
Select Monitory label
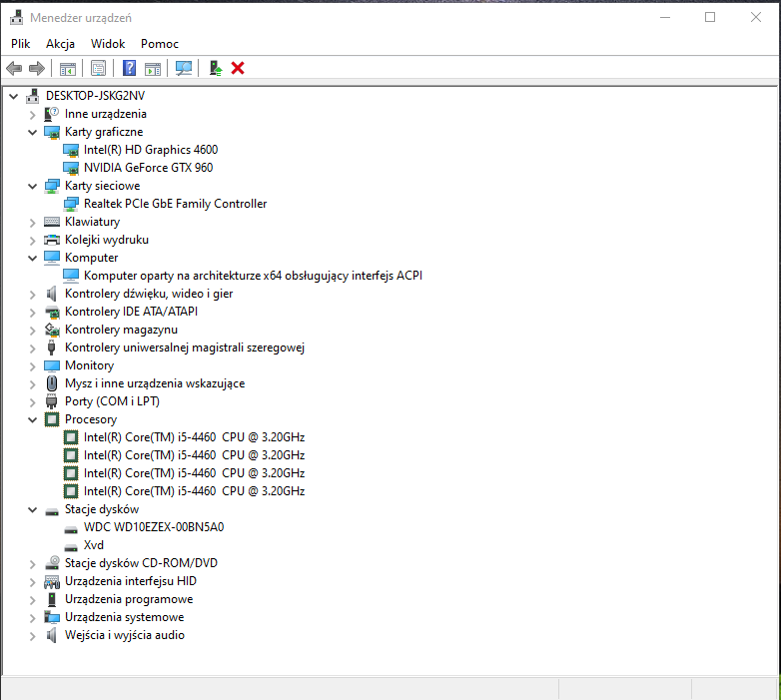point(89,365)
